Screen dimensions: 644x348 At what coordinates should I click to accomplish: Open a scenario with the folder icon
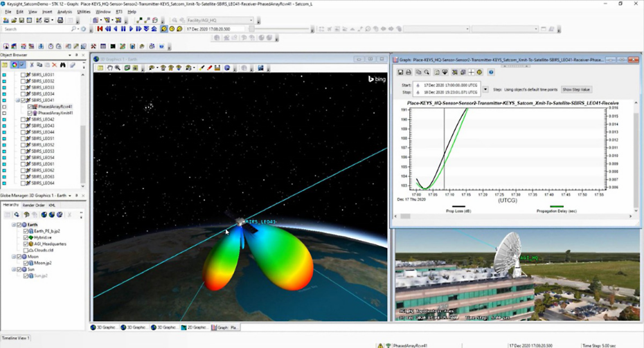(14, 20)
